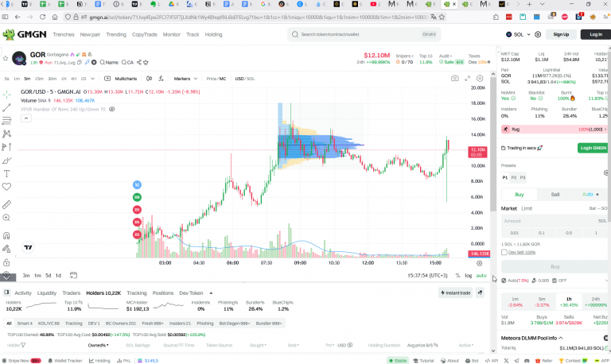Click the heart favorites icon in drawing toolbar
Screen dimensions: 611x364
[6, 187]
